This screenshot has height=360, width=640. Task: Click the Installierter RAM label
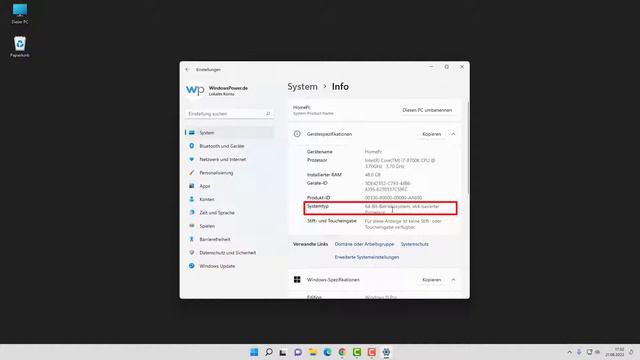pos(324,175)
